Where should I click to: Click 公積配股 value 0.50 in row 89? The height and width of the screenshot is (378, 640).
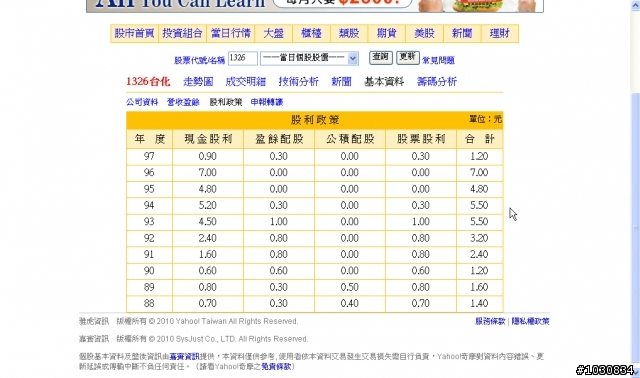[350, 287]
